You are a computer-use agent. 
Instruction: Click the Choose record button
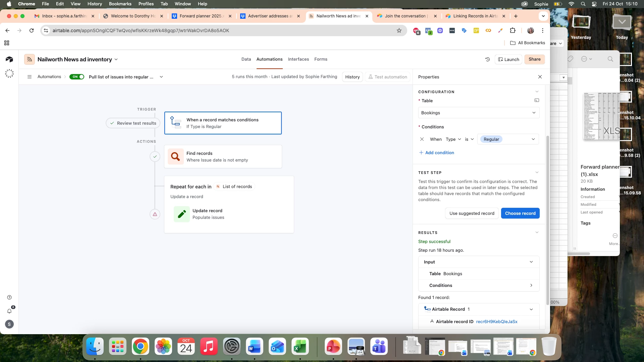pos(520,213)
